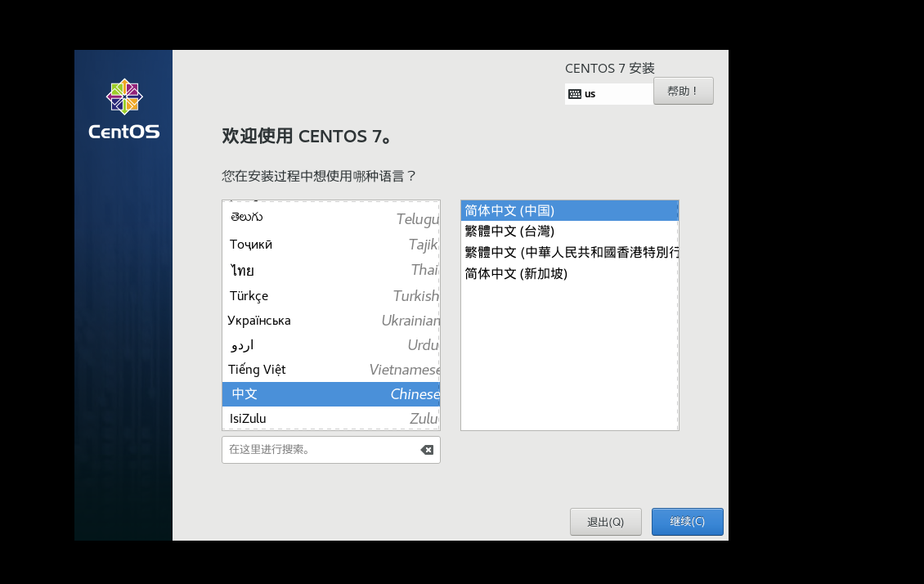Select the Urdu language row

click(331, 344)
